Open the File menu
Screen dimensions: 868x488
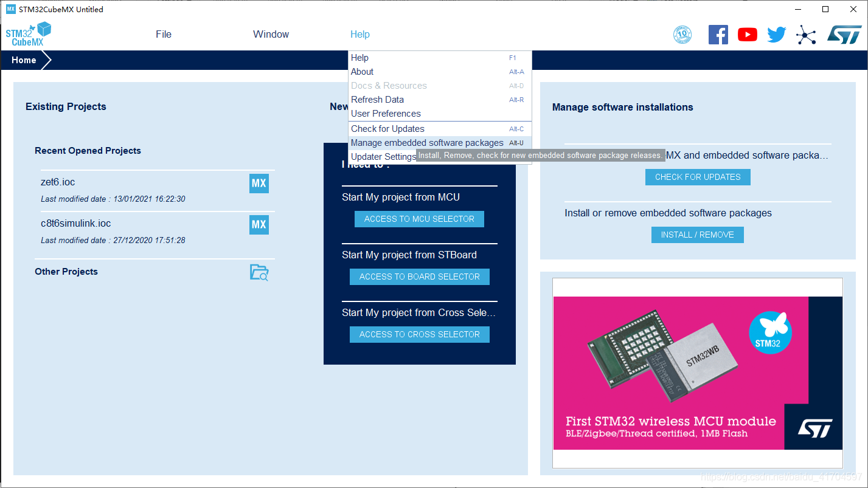tap(164, 35)
